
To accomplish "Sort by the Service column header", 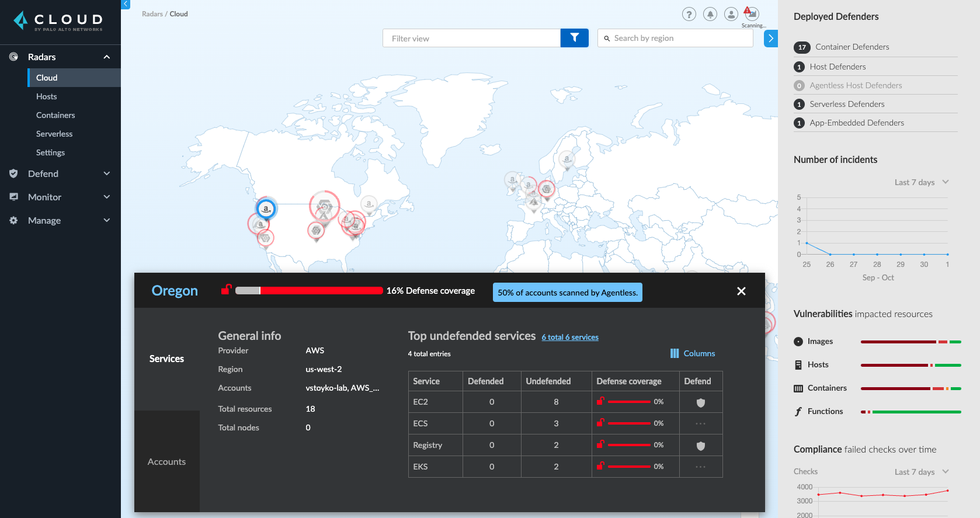I will 436,381.
